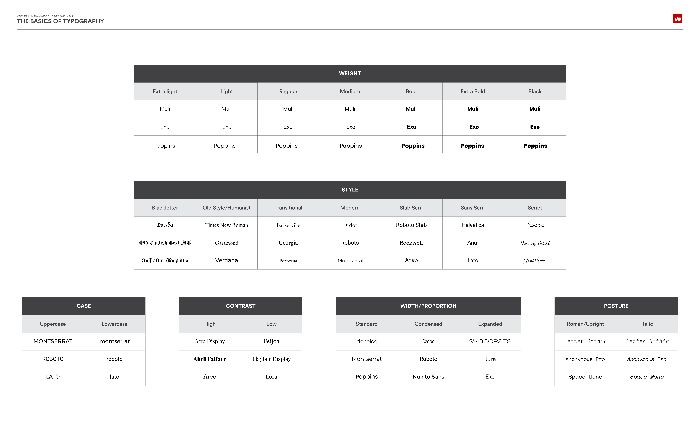Image resolution: width=700 pixels, height=423 pixels.
Task: Click the Georgia font sample
Action: (x=288, y=243)
